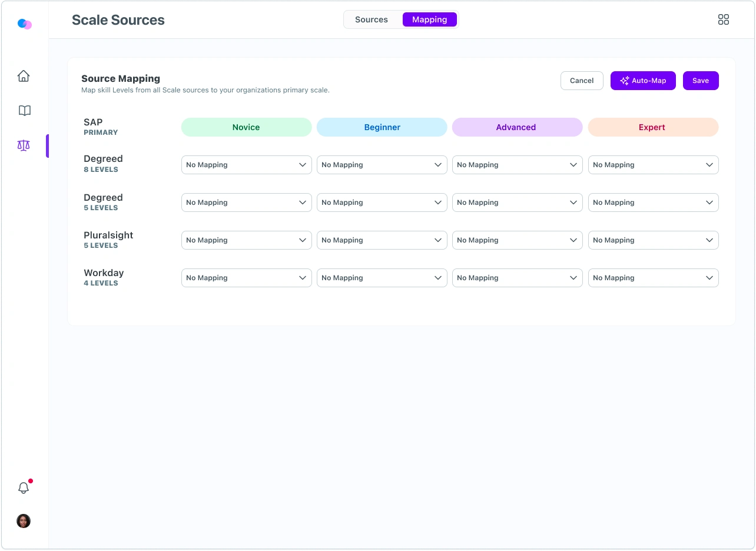Image resolution: width=756 pixels, height=551 pixels.
Task: Click the orange Expert level pill
Action: pos(653,127)
